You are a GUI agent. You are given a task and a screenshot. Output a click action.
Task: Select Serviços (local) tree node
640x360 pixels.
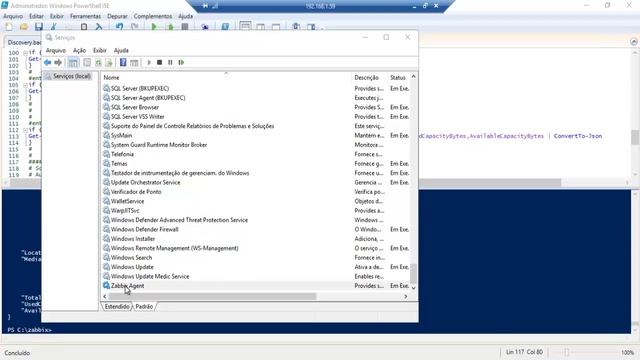pyautogui.click(x=68, y=76)
